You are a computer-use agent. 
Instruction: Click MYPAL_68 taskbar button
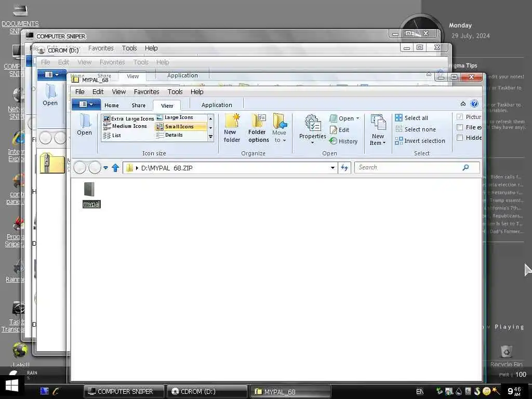click(x=290, y=392)
